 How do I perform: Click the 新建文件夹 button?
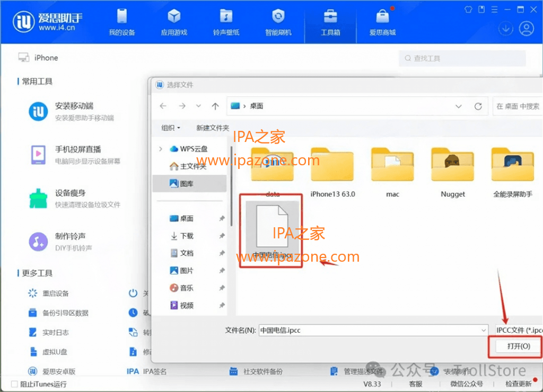pos(213,128)
